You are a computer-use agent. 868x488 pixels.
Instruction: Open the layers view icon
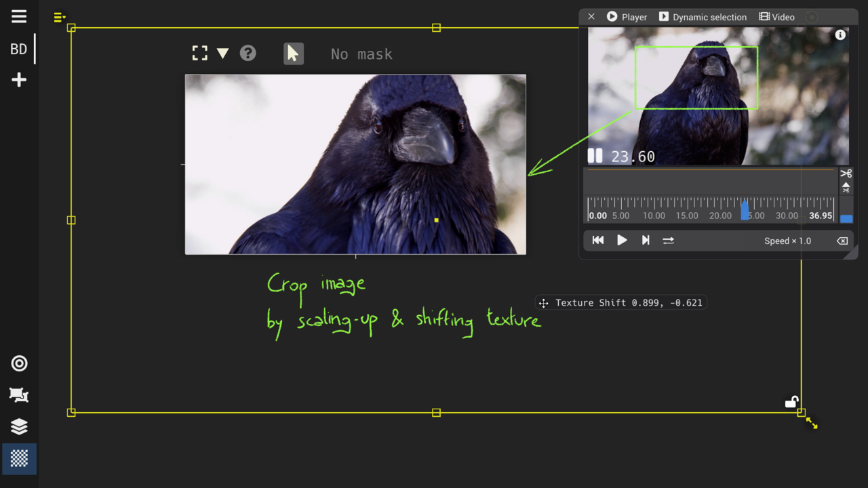(x=19, y=426)
